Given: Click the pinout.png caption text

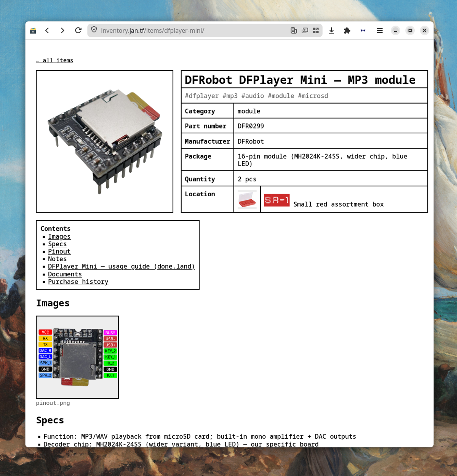Looking at the screenshot, I should coord(53,403).
